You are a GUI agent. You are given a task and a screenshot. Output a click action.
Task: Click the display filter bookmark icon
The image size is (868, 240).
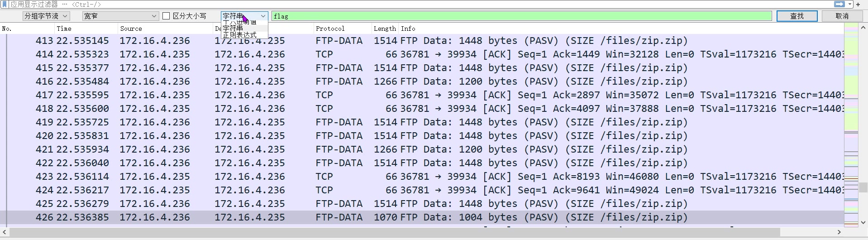(5, 4)
